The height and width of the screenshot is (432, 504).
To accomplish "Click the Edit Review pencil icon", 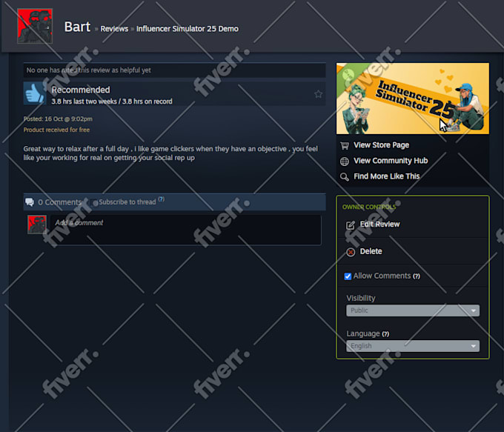I will pos(351,225).
